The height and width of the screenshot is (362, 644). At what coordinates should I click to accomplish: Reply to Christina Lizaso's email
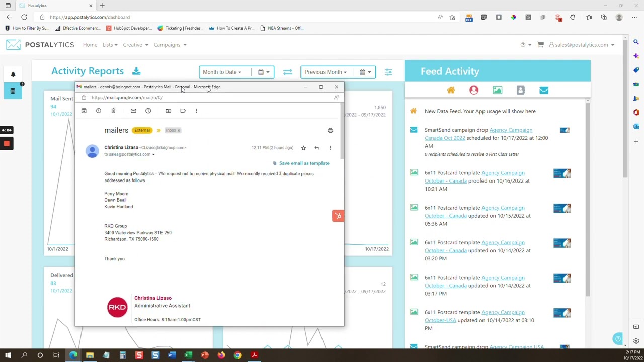coord(317,148)
